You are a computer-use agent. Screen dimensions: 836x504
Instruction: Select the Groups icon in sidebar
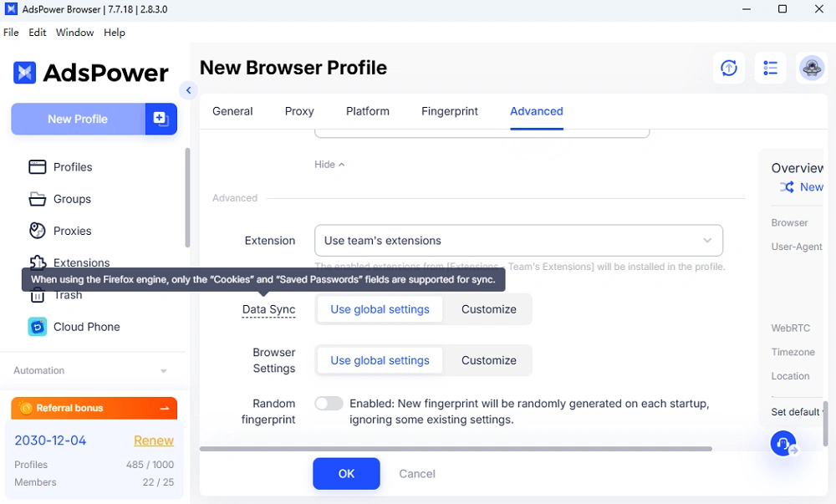[x=37, y=199]
